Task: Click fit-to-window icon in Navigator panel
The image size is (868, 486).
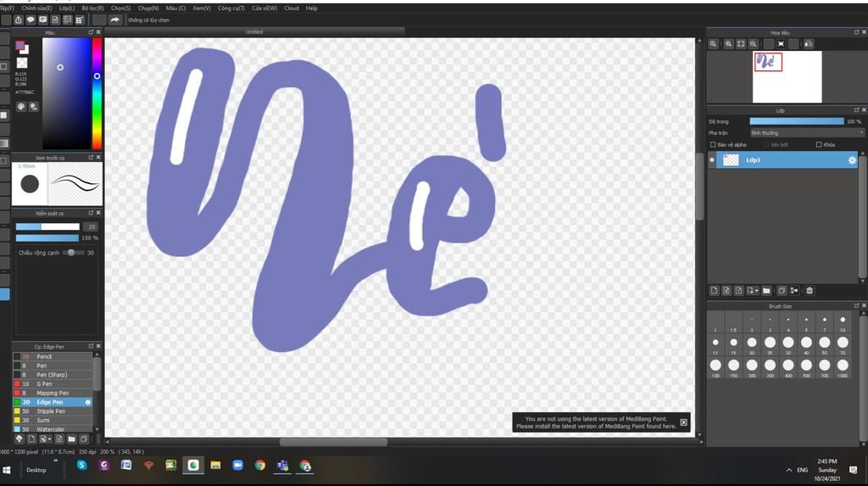Action: tap(741, 44)
